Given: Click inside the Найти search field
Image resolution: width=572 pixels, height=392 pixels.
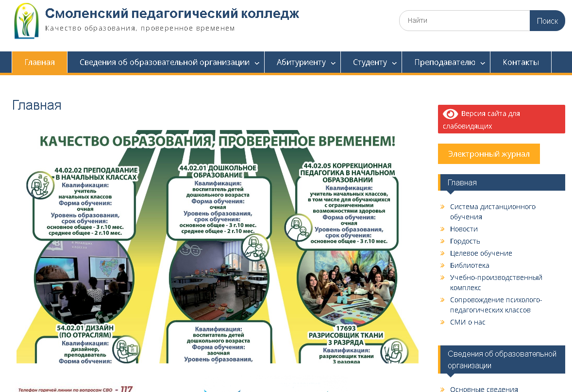Looking at the screenshot, I should pos(461,21).
